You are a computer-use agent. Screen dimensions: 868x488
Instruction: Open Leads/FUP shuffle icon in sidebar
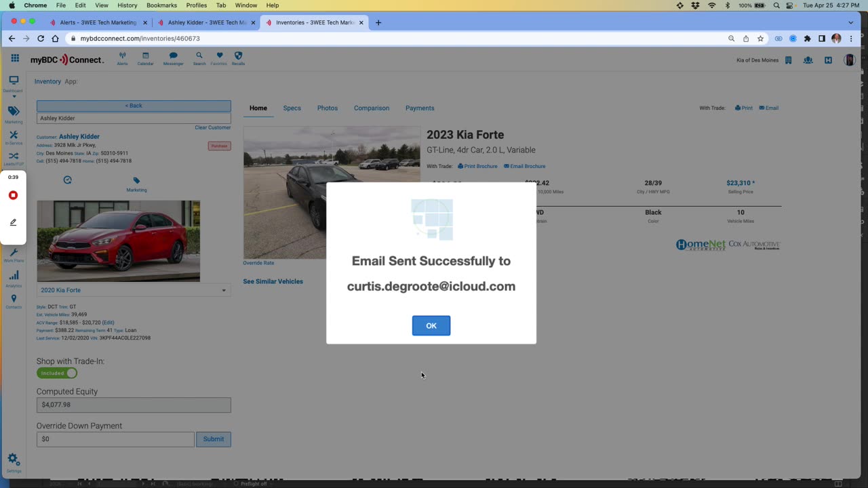[x=14, y=159]
